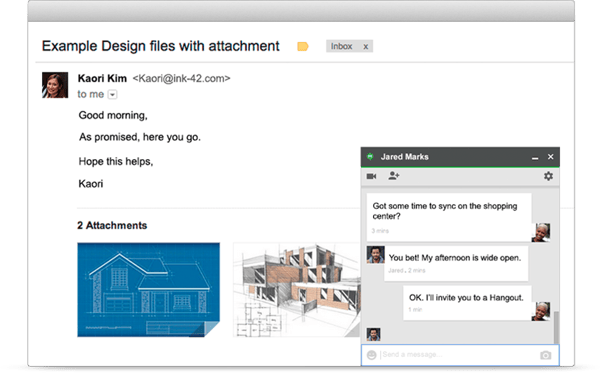Close the Jared Marks chat window
Viewport: 600px width, 373px height.
pos(551,157)
